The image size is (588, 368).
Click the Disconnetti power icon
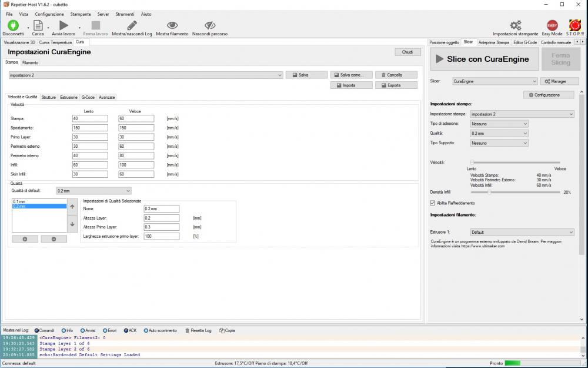click(x=13, y=25)
